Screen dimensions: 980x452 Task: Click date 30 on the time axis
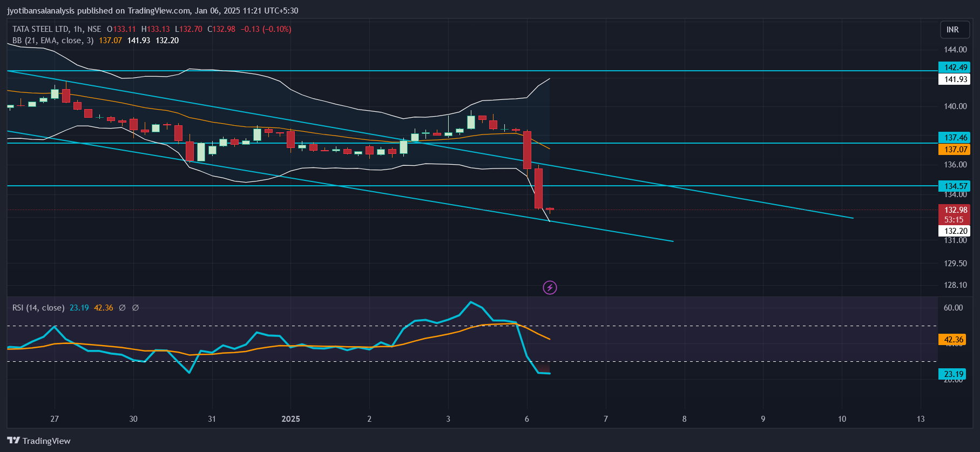tap(133, 419)
